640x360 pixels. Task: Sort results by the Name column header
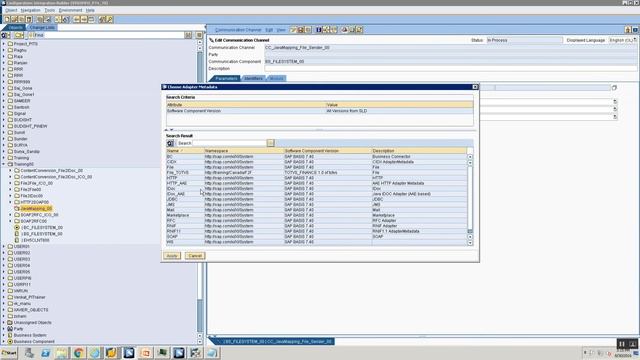point(185,151)
